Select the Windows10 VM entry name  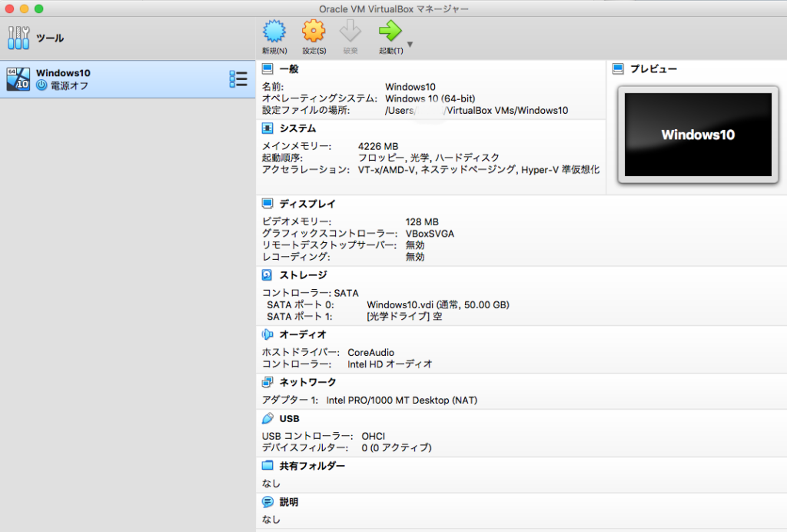[63, 73]
